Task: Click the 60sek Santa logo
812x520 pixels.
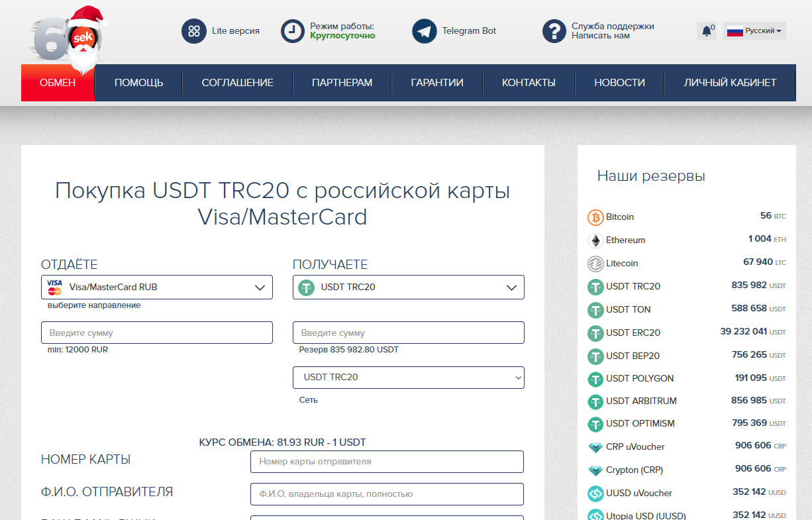Action: point(66,38)
